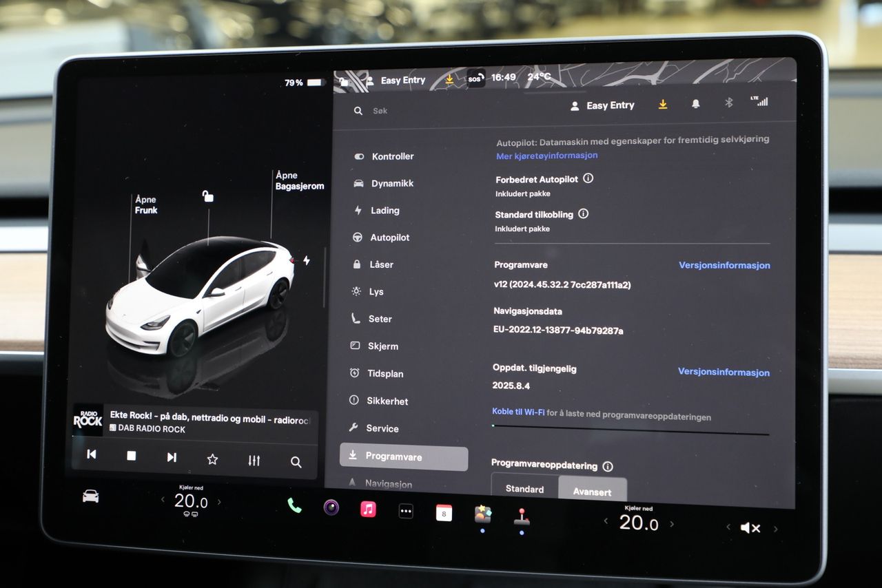Viewport: 882px width, 588px height.
Task: Open the audio equalizer settings icon
Action: [254, 461]
